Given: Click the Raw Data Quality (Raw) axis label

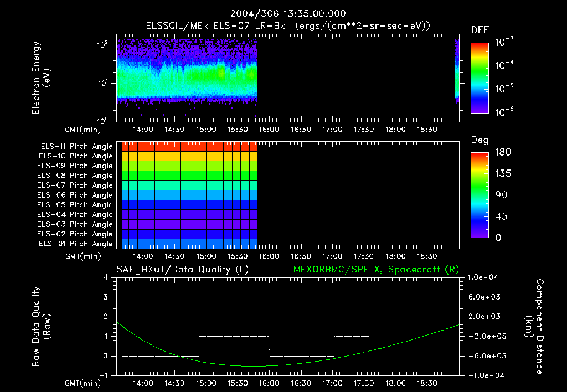Looking at the screenshot, I should coord(41,327).
